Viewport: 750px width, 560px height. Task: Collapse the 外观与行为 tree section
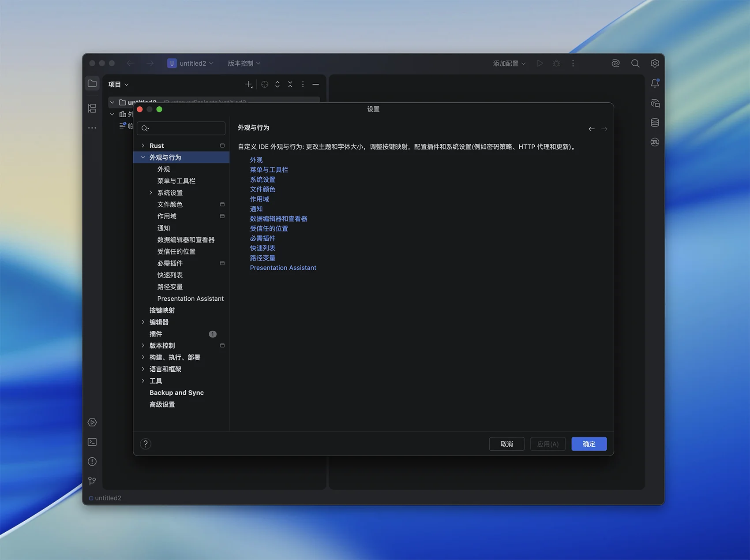pos(143,157)
